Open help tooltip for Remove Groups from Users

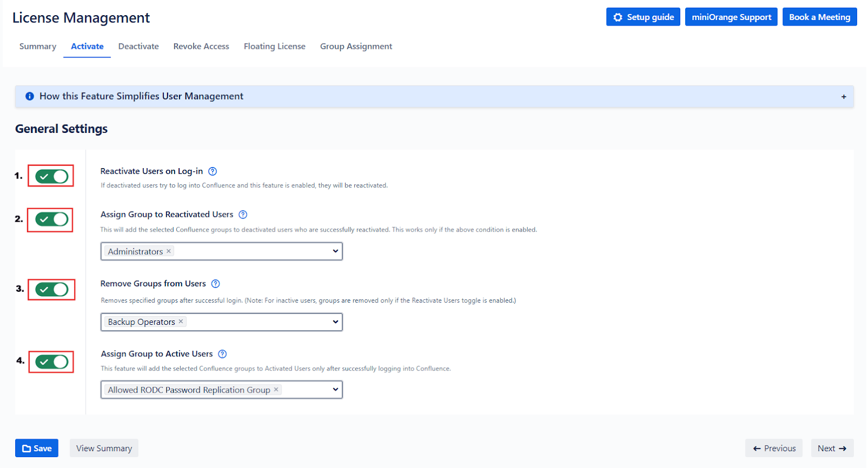[x=215, y=284]
